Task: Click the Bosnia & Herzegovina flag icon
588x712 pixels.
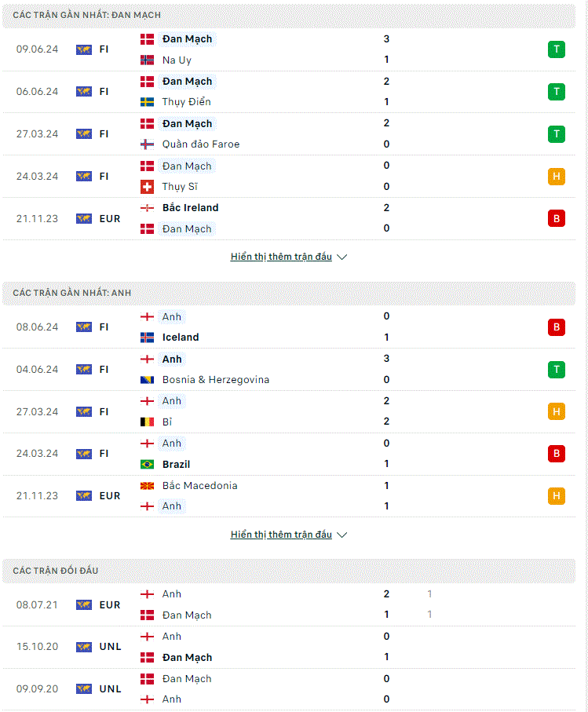Action: click(x=147, y=380)
